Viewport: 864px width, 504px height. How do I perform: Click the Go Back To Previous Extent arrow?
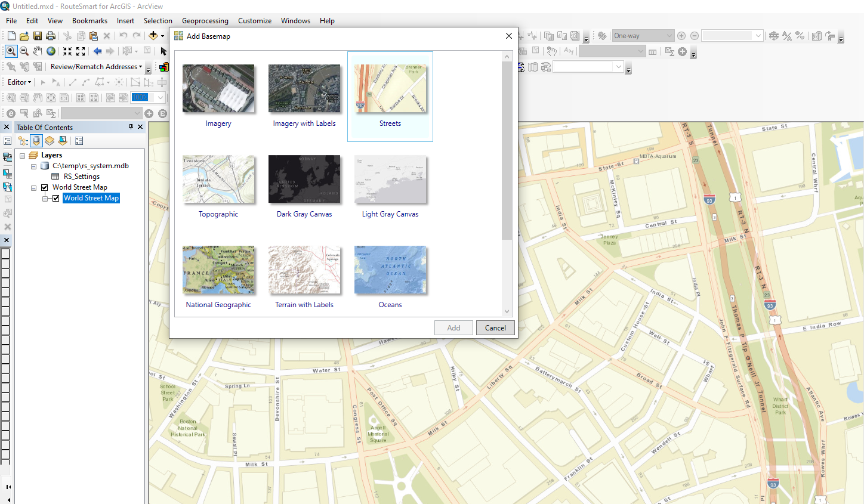[x=97, y=51]
